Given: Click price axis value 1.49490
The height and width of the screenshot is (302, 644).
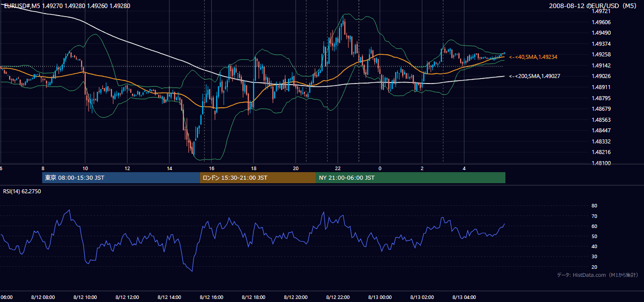Looking at the screenshot, I should click(601, 33).
